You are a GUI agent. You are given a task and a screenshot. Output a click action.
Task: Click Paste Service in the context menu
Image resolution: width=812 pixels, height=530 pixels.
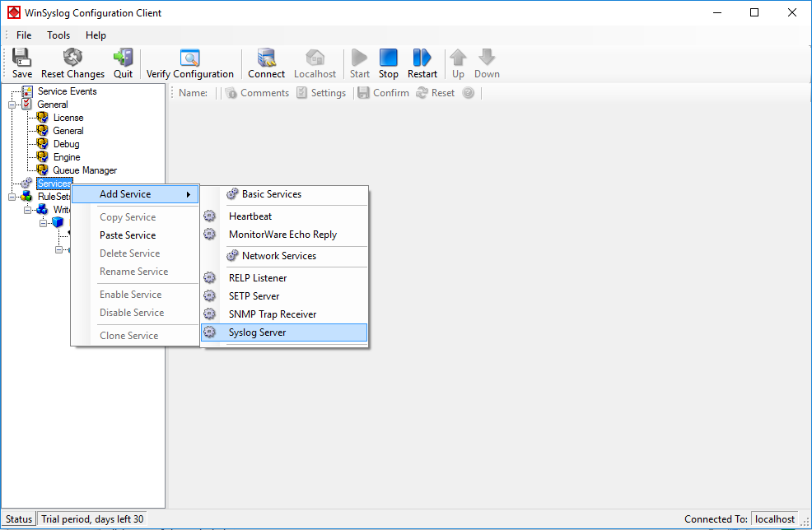[128, 235]
